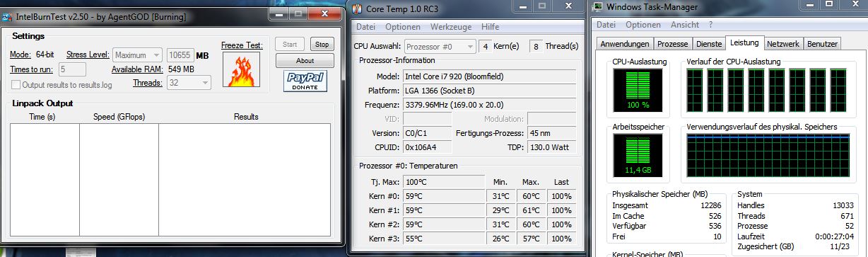Click the Times to run field
The image size is (868, 257).
tap(73, 69)
